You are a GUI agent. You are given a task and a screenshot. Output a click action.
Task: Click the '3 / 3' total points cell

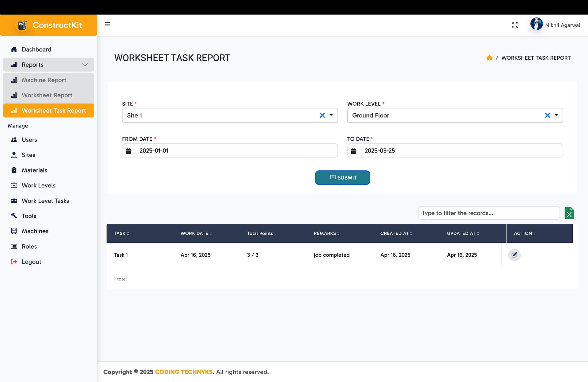[x=253, y=255]
